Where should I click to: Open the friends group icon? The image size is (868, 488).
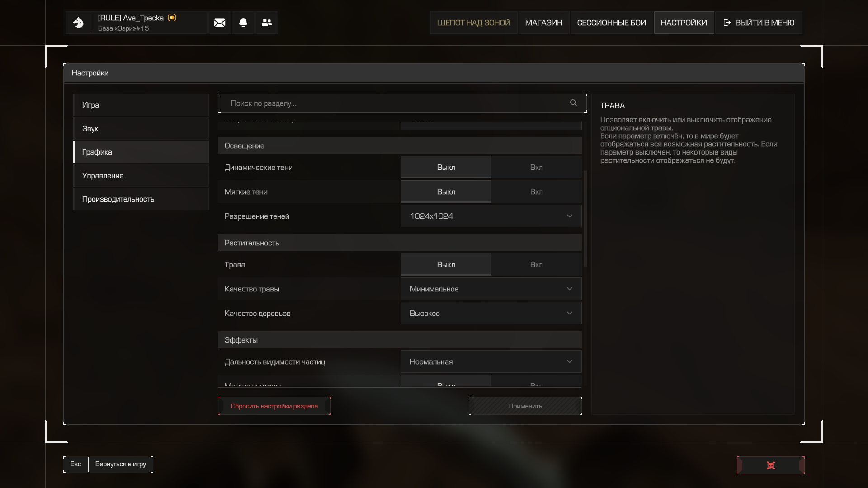click(x=267, y=23)
